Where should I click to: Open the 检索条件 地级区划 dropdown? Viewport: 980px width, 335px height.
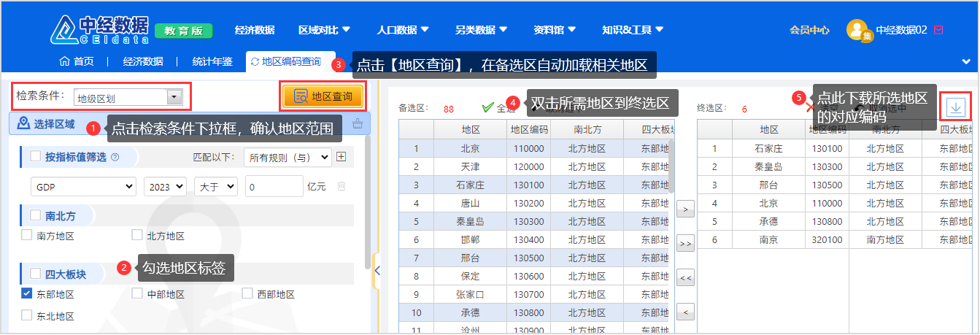pos(128,97)
